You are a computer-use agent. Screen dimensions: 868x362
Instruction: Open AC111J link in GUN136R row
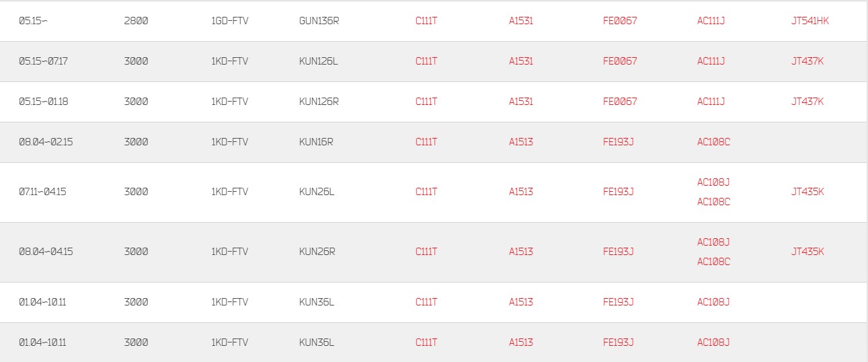tap(711, 21)
